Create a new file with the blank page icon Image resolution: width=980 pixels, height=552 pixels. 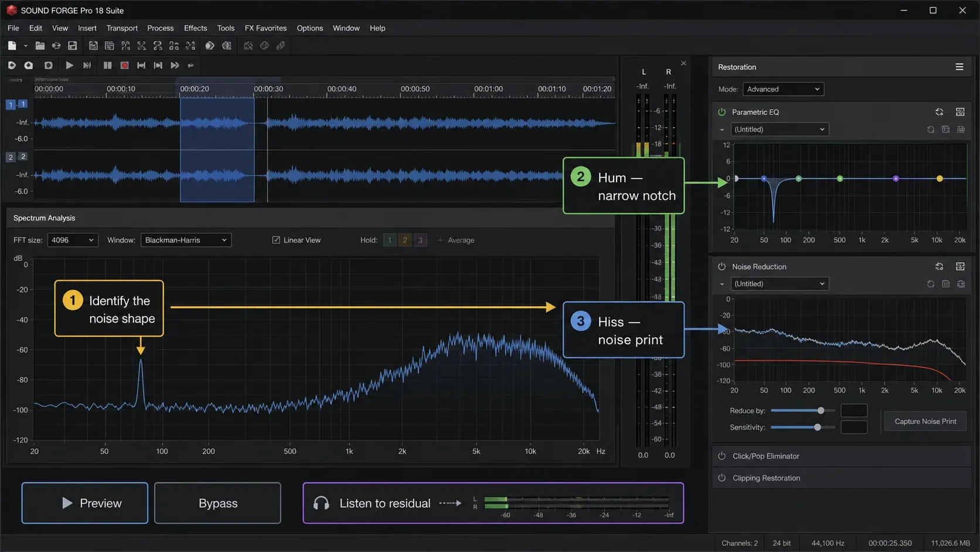(12, 46)
